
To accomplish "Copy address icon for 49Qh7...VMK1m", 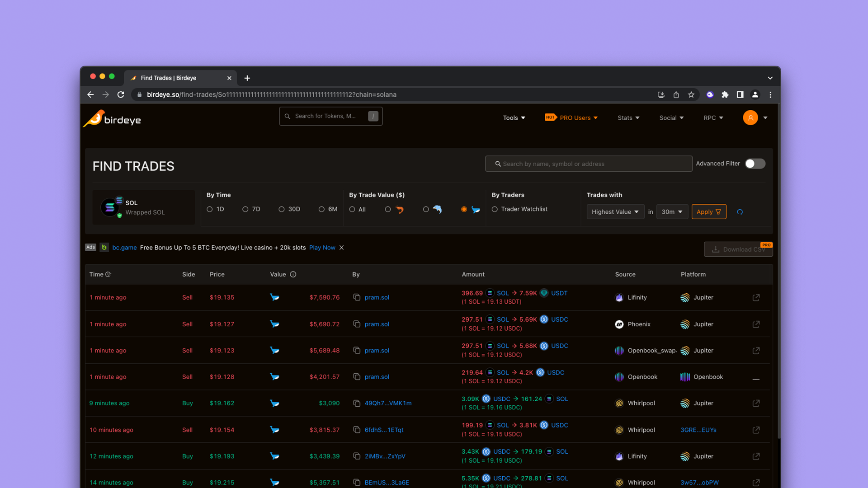I will pyautogui.click(x=357, y=403).
